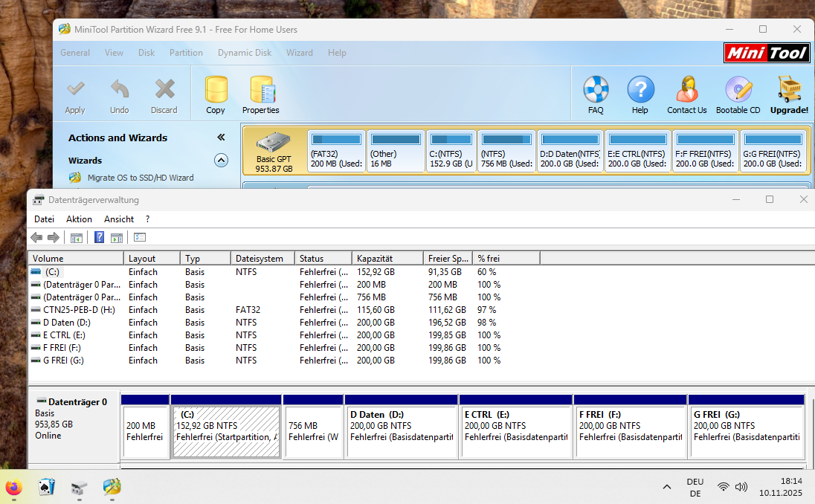Open the ? menu in Datenträgerverwaltung
Screen dimensions: 815x504
[x=148, y=219]
